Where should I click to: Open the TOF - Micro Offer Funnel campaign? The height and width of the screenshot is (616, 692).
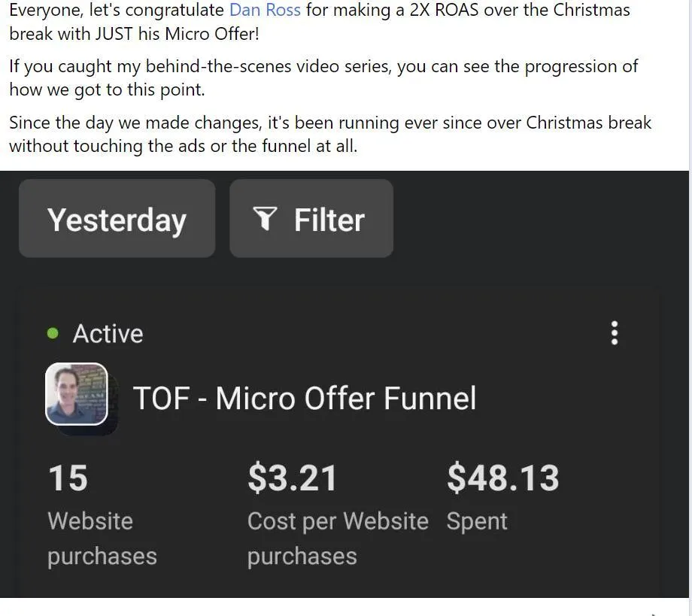point(305,398)
